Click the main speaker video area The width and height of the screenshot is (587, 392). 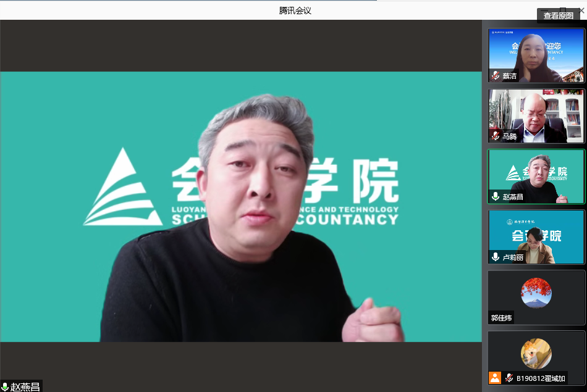pyautogui.click(x=241, y=207)
